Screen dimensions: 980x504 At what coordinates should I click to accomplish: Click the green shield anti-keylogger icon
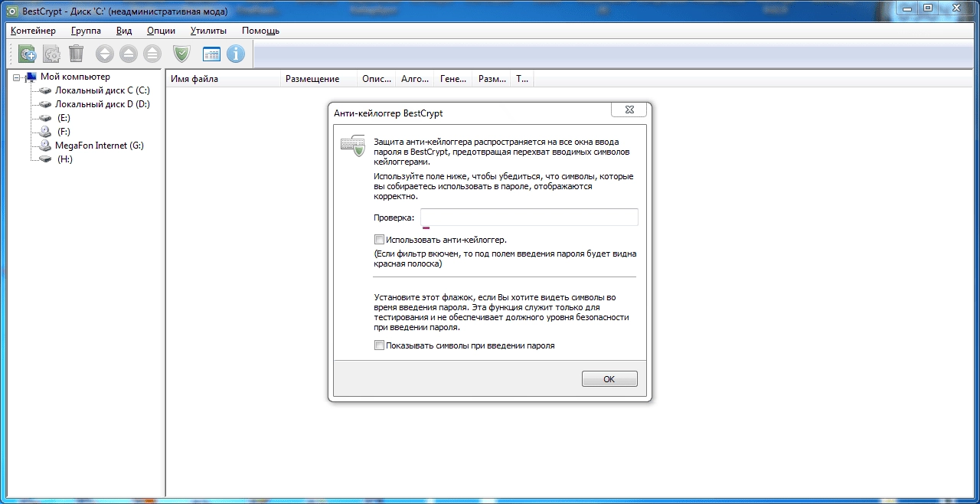click(x=181, y=54)
